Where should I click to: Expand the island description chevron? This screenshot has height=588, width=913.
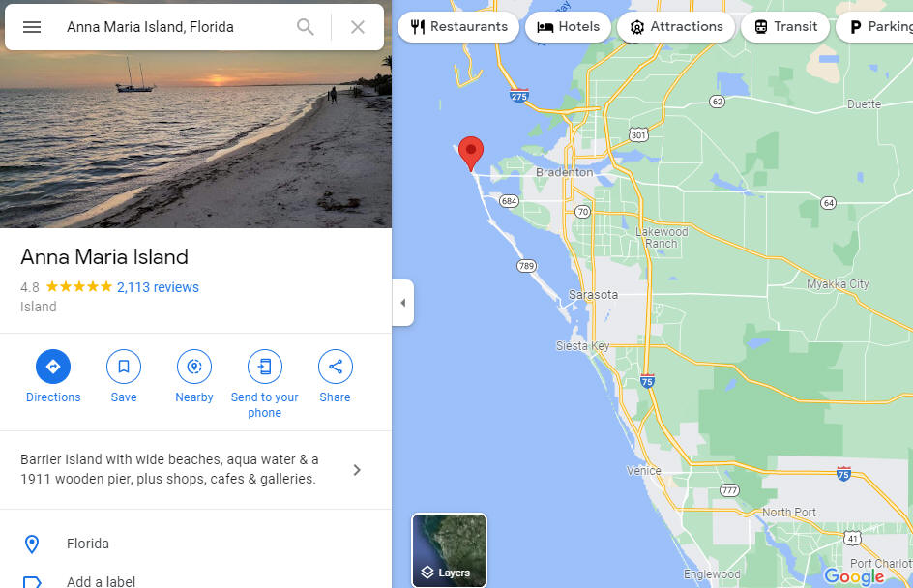tap(357, 470)
